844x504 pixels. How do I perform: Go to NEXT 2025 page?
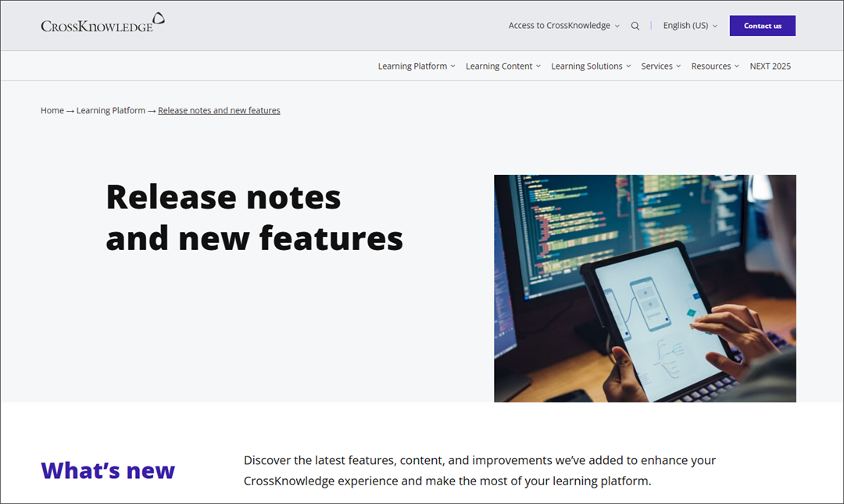[770, 66]
